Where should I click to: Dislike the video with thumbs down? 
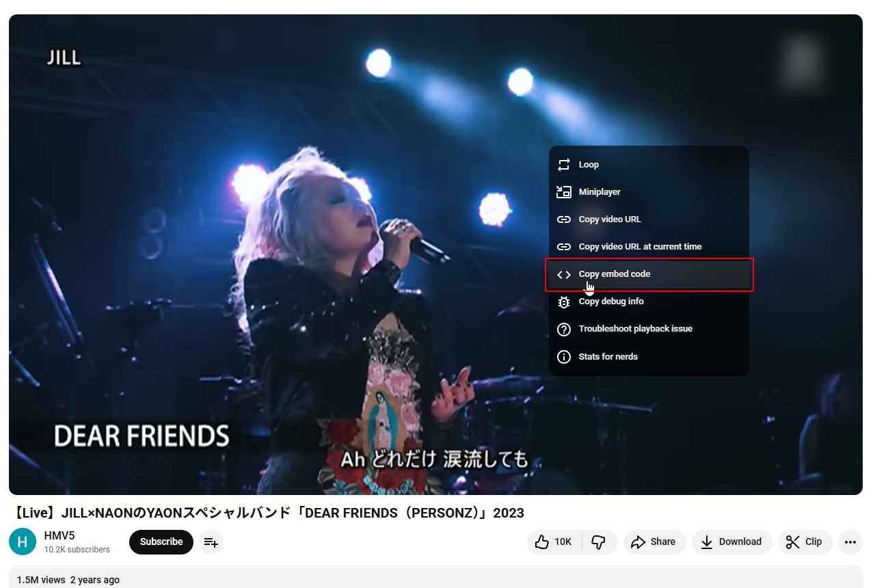(599, 542)
